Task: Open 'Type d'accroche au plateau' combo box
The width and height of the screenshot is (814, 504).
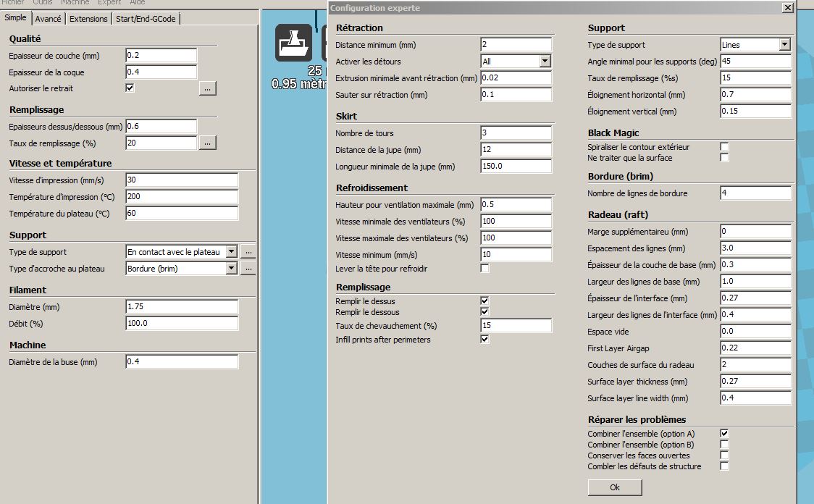Action: (231, 269)
